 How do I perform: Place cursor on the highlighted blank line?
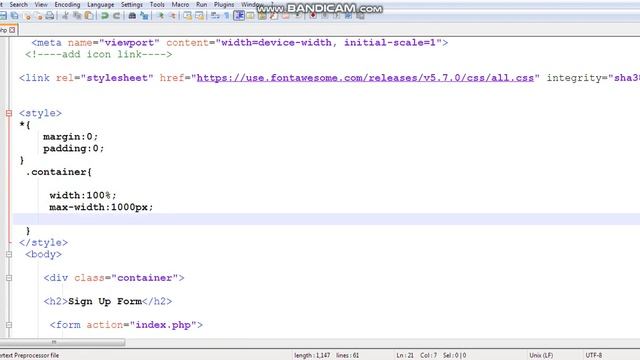pos(327,219)
